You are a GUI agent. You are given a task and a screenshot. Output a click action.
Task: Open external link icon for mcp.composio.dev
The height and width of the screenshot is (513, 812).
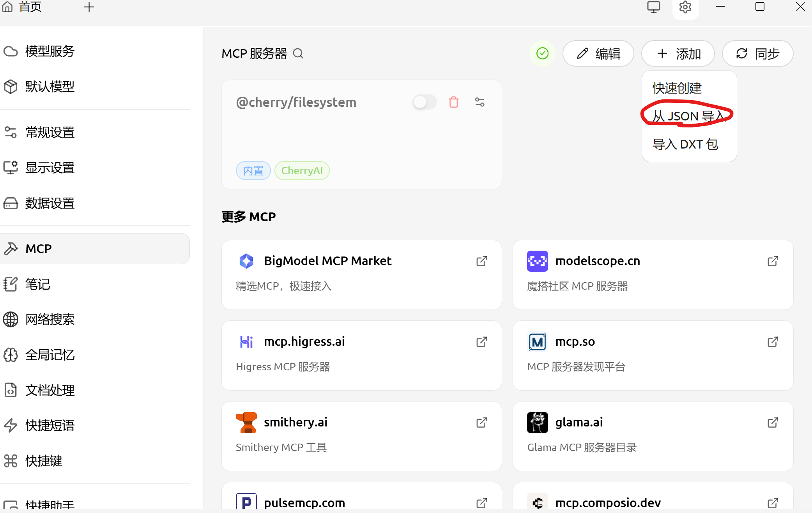(x=773, y=503)
